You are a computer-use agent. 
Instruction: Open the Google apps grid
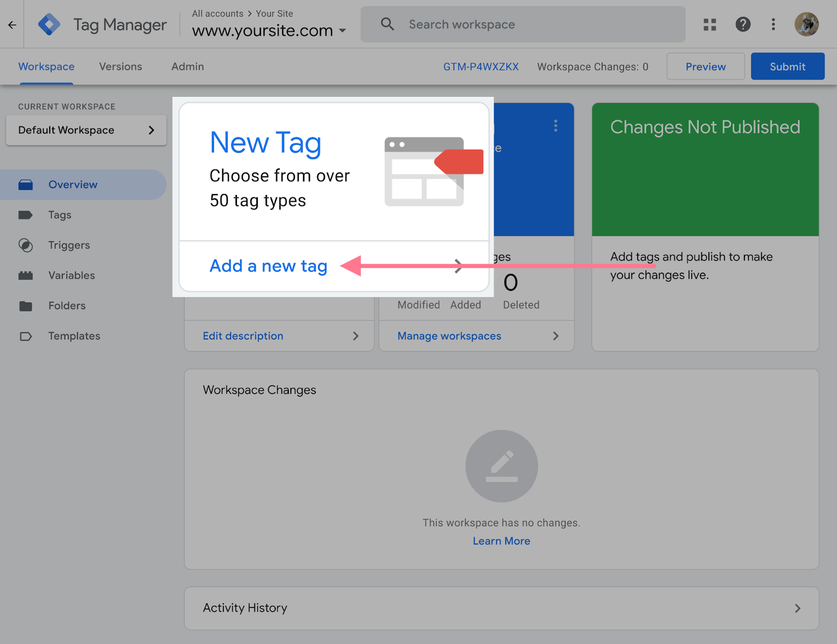coord(709,24)
